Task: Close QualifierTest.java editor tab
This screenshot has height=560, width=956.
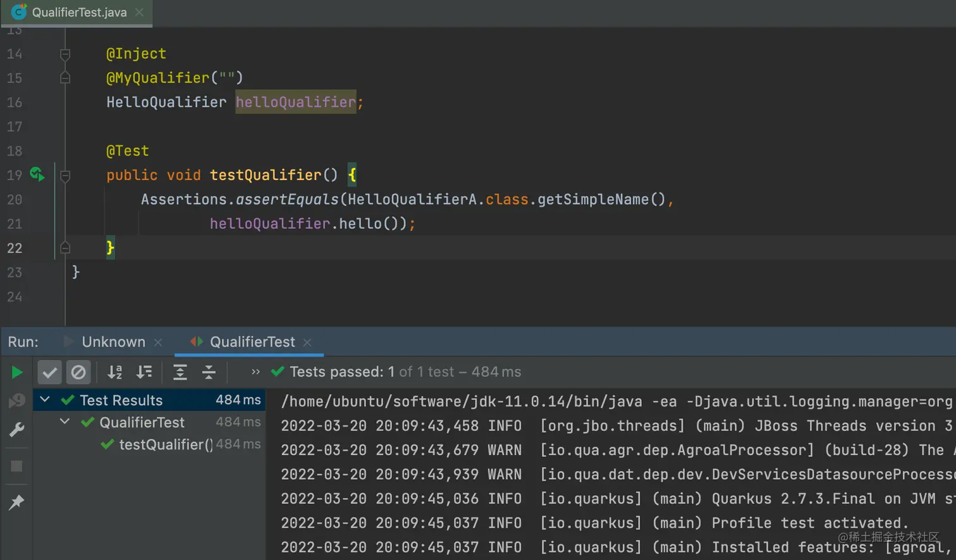Action: (140, 12)
